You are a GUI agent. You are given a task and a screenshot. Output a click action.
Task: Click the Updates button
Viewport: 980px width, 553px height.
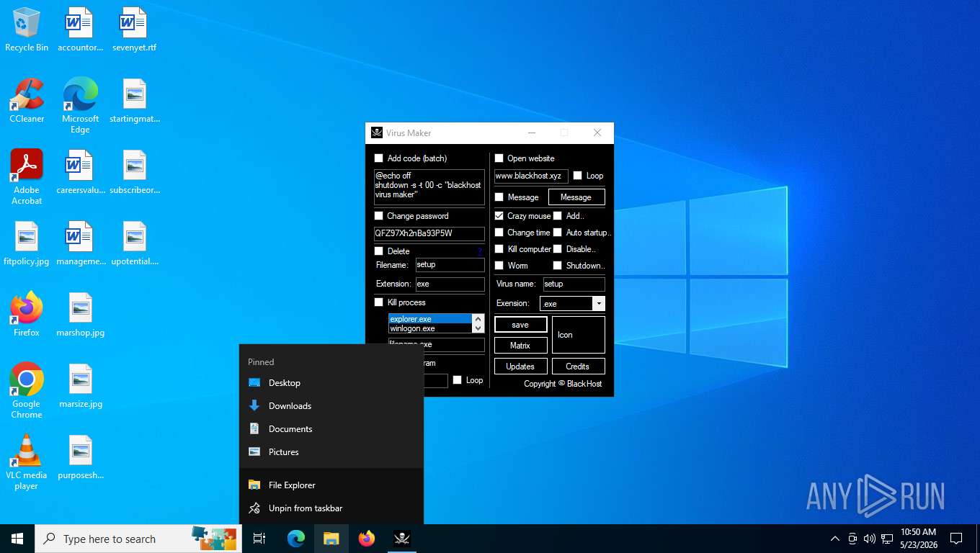(520, 367)
